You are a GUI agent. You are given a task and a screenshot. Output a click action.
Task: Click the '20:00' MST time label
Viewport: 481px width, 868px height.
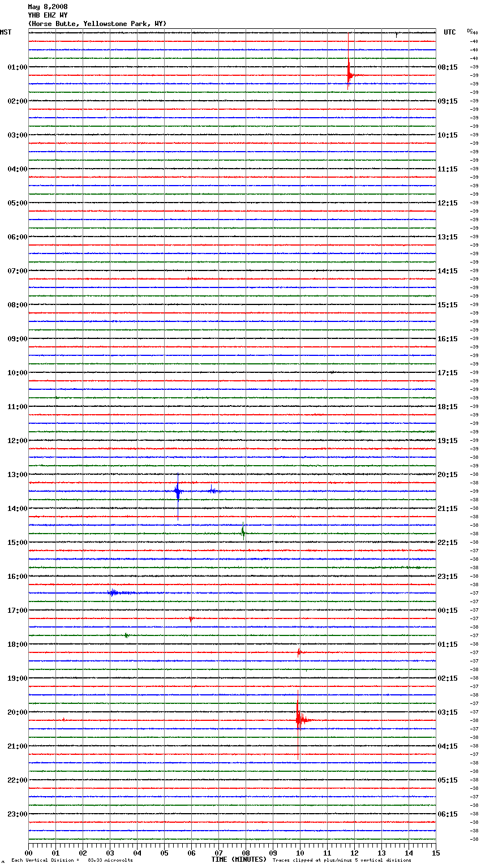point(18,712)
